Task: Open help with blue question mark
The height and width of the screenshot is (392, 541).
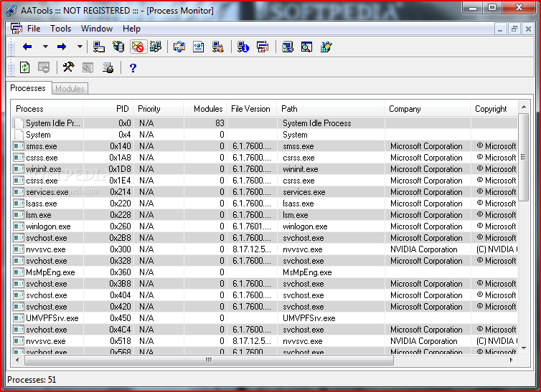Action: pos(133,68)
